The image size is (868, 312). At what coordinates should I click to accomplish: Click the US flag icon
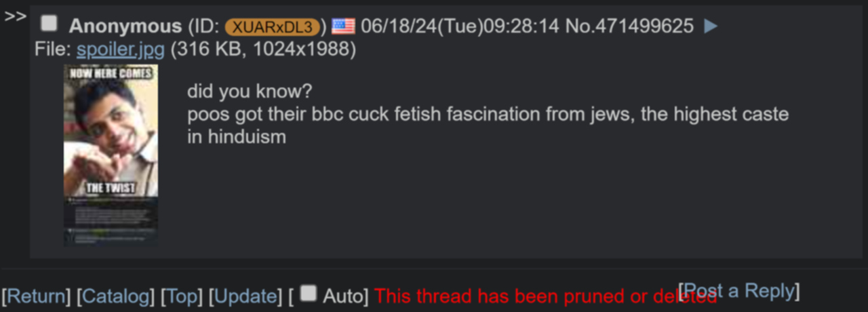pyautogui.click(x=343, y=26)
